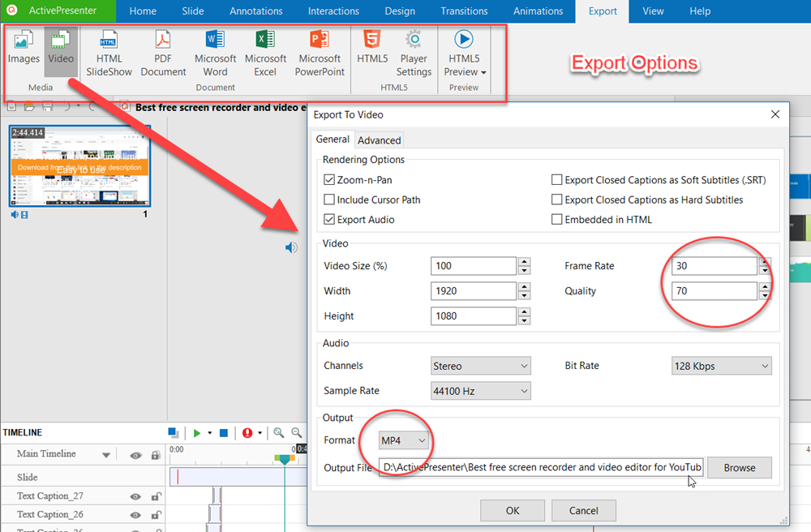Export project as HTML5

(372, 48)
